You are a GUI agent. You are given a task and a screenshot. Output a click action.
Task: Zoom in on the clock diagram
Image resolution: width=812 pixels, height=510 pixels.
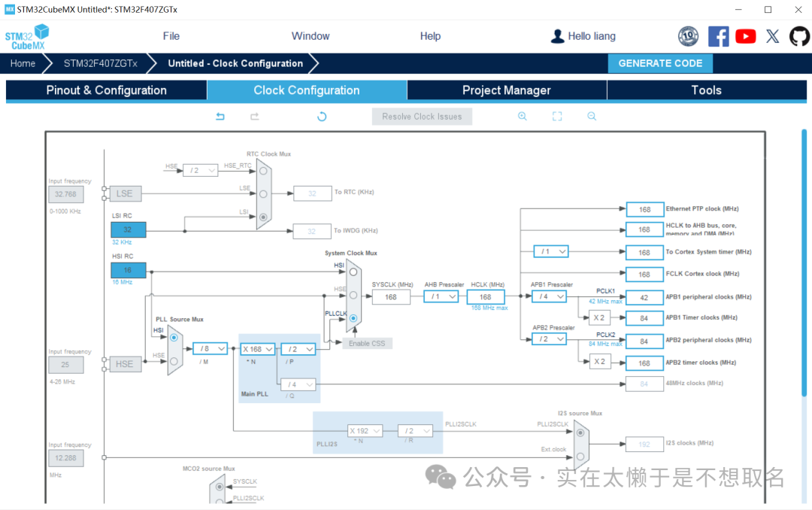coord(523,117)
